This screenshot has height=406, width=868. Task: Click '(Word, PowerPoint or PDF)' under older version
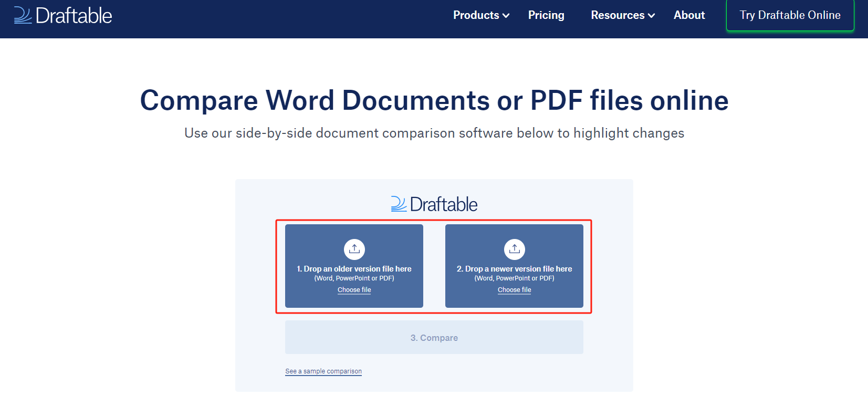(x=354, y=278)
